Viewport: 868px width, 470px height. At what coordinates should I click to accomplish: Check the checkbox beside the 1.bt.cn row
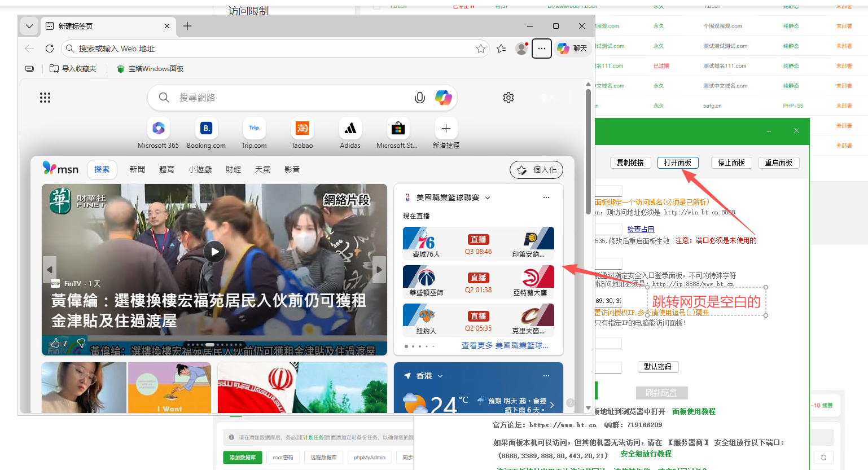click(376, 7)
